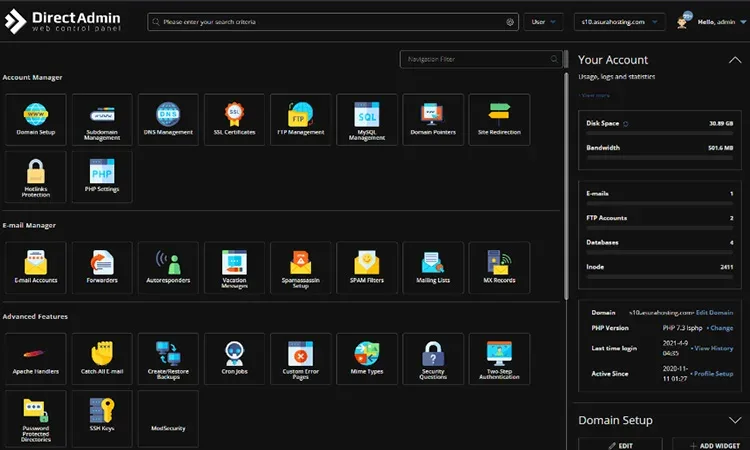
Task: Click the Inode usage bar
Action: [x=660, y=276]
